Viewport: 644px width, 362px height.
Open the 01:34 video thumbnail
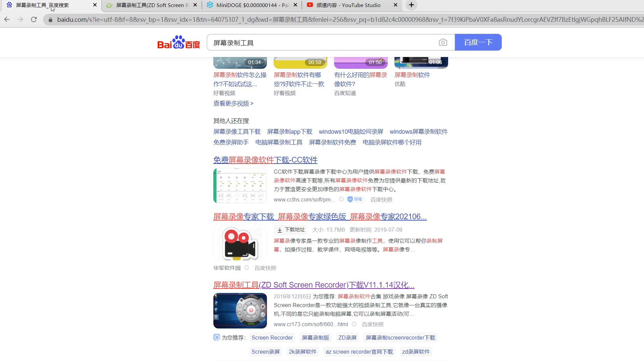point(240,63)
